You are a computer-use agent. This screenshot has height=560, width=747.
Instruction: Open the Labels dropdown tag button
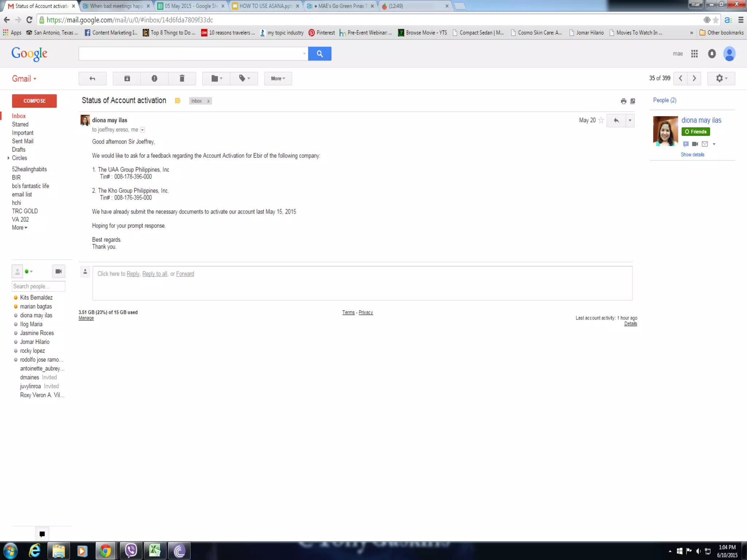point(244,78)
